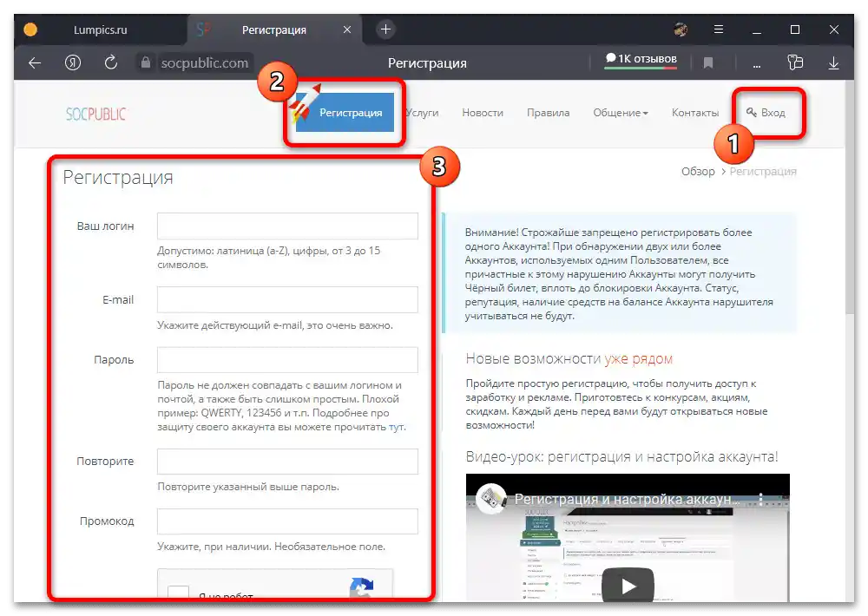Go back with the browser back arrow

[35, 63]
